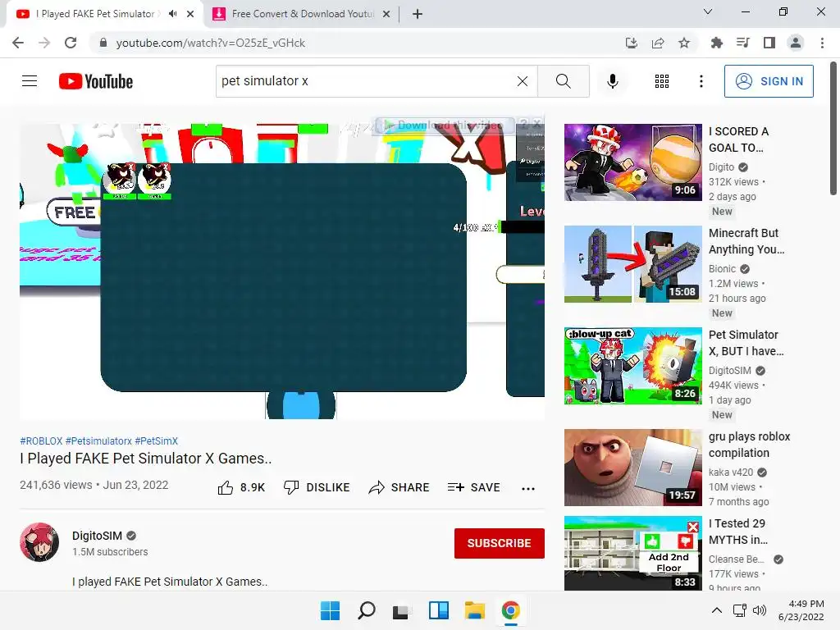
Task: Open the Windows Start menu
Action: [330, 610]
